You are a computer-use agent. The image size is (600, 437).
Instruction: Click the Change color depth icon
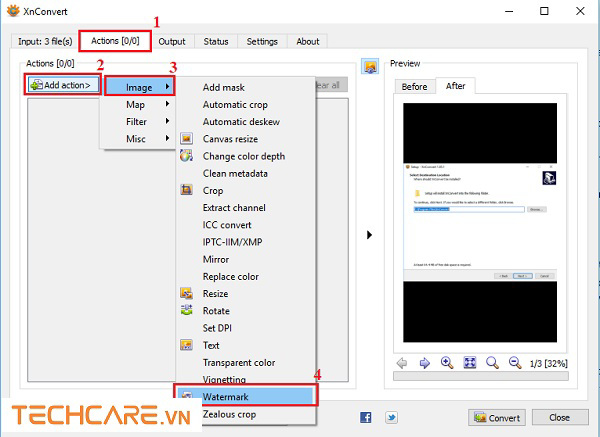pyautogui.click(x=186, y=156)
